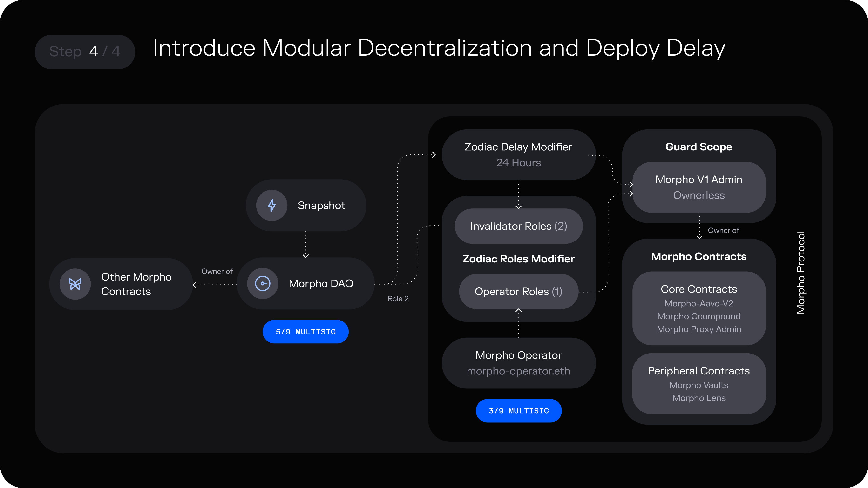Open the Zodiac Delay Modifier 24 Hours node
Image resolution: width=868 pixels, height=488 pixels.
tap(519, 154)
